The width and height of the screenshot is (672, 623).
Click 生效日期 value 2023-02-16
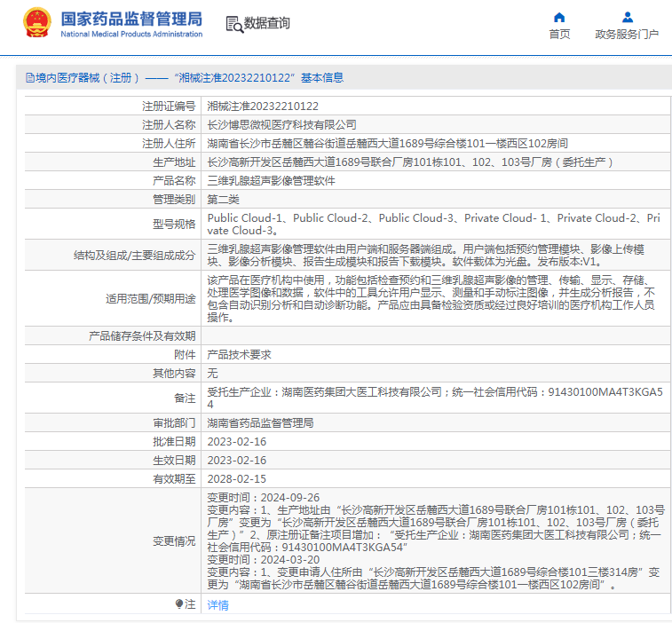tap(236, 461)
